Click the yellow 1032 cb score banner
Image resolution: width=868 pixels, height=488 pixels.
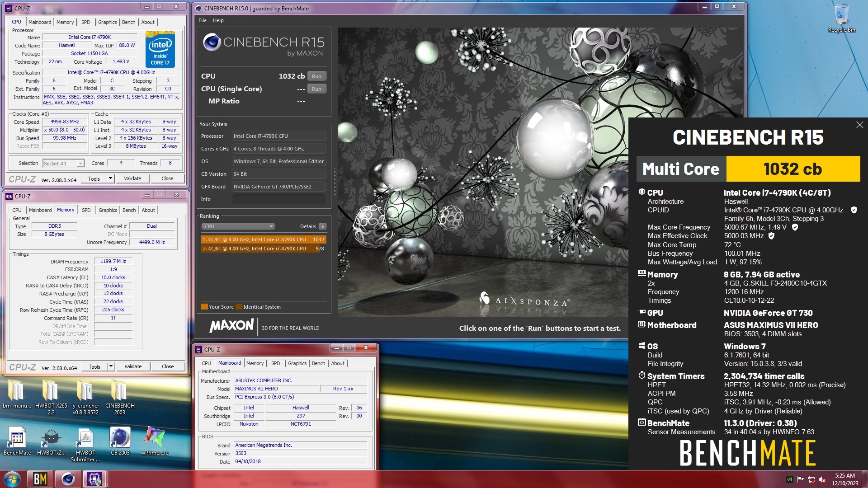point(793,169)
